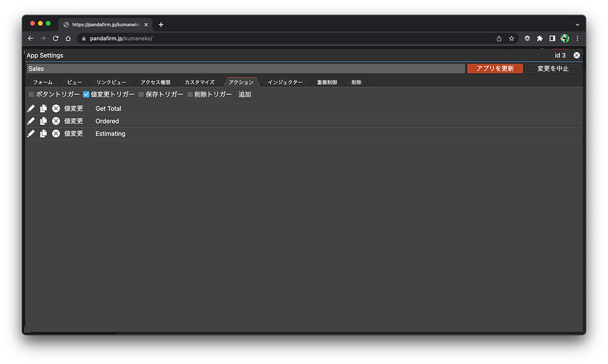
Task: Edit the Ordered action
Action: [31, 121]
